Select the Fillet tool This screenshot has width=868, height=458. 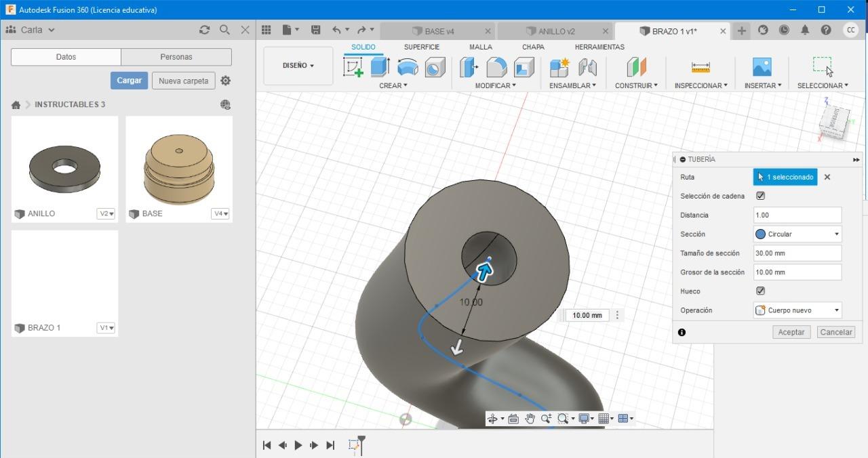496,67
